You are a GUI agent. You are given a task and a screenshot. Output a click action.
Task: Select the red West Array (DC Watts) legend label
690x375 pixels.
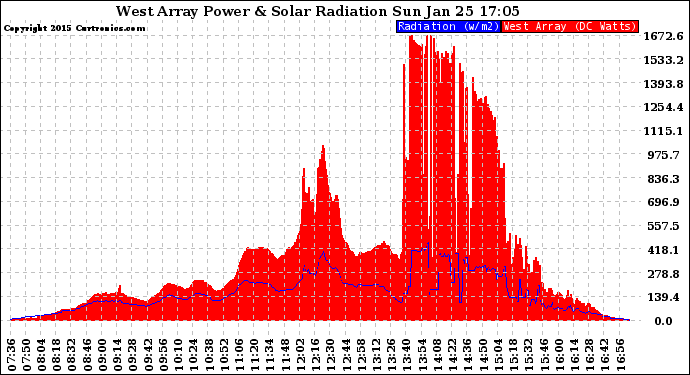pyautogui.click(x=570, y=26)
